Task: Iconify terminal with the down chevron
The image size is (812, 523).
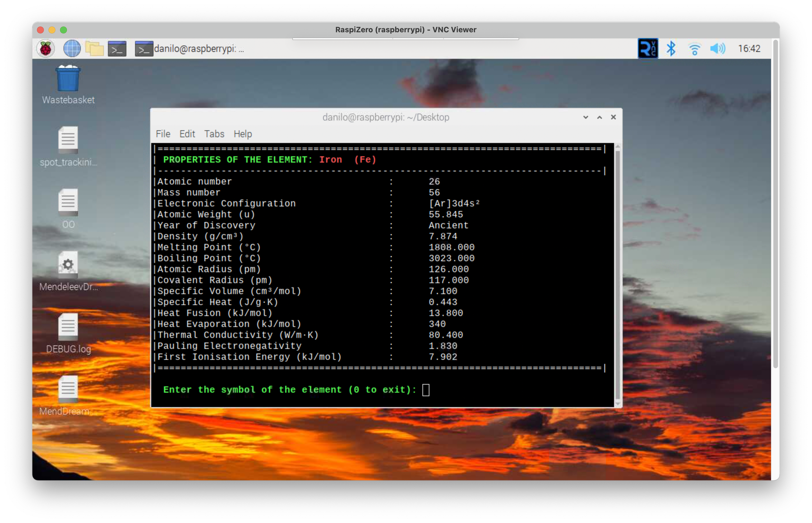Action: 585,117
